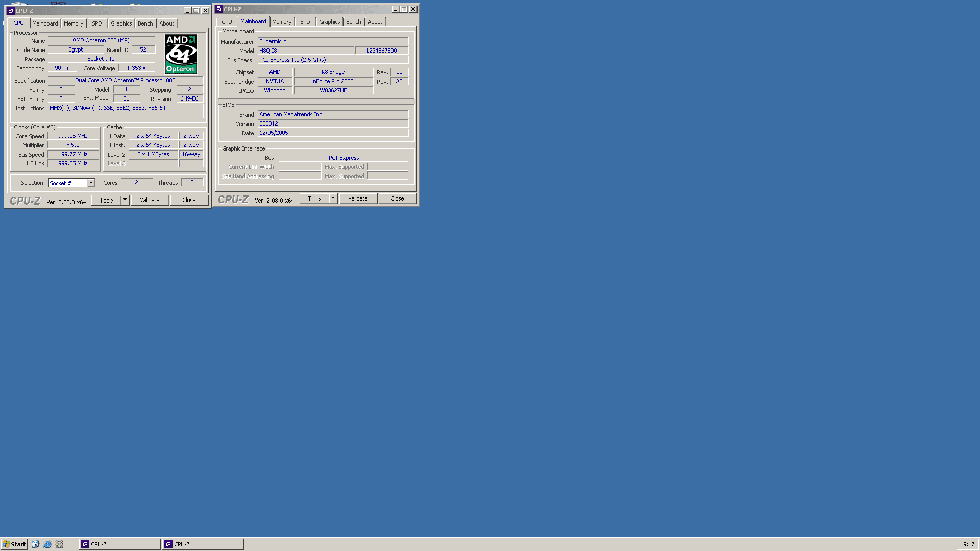The width and height of the screenshot is (980, 551).
Task: Click the system tray clock showing 19:17
Action: 967,544
